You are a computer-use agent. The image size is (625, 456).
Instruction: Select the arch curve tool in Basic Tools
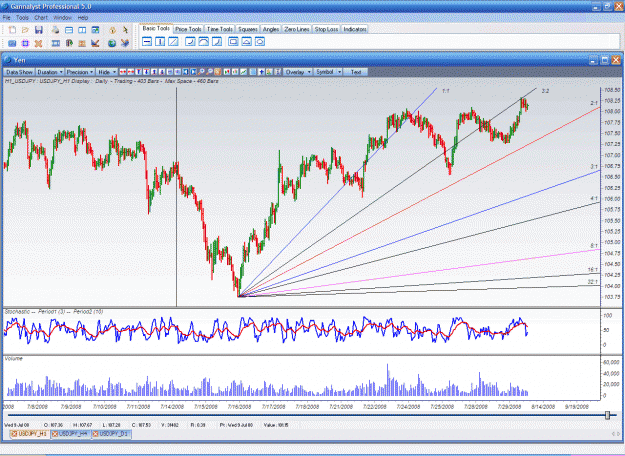[x=203, y=41]
